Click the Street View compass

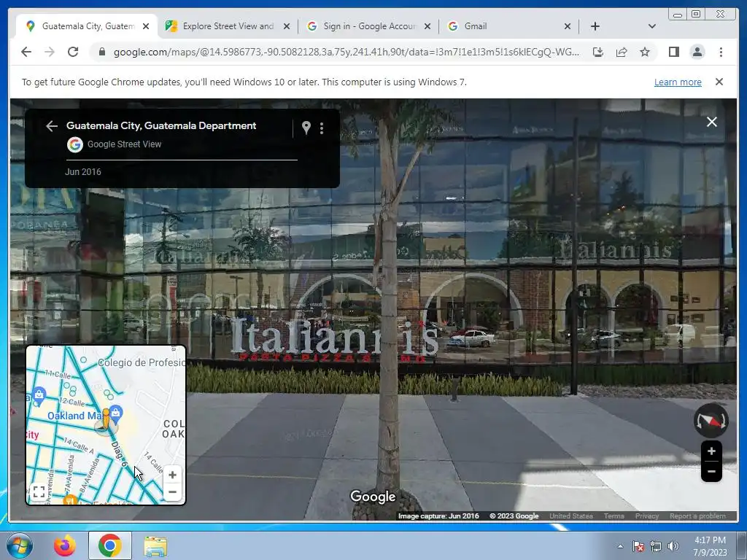711,421
